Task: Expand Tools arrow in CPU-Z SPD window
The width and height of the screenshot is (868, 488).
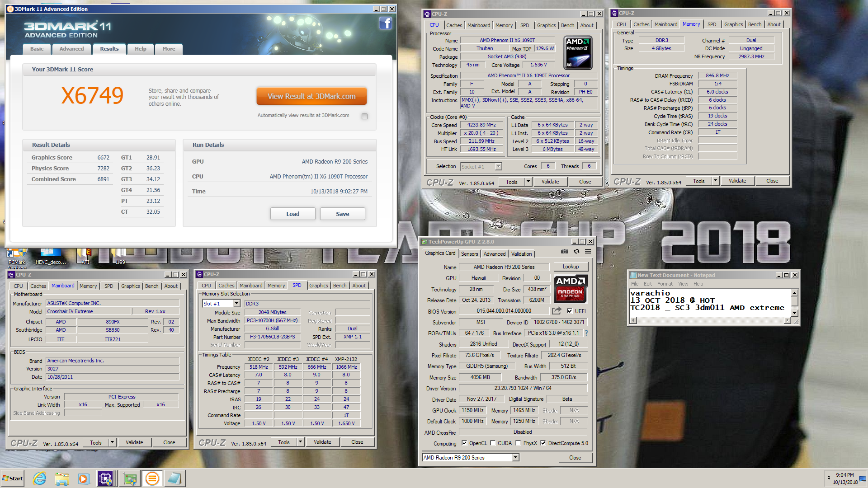Action: tap(300, 442)
